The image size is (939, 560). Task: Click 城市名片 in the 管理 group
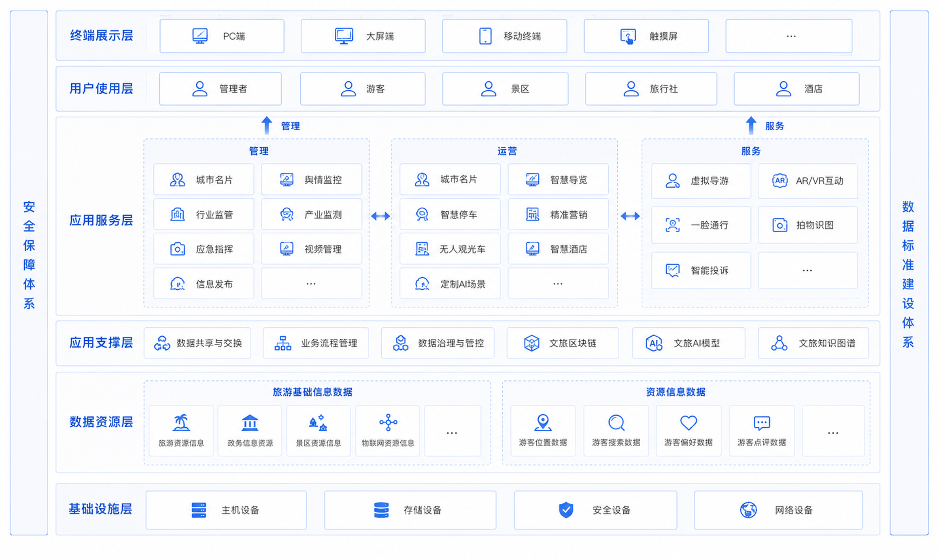(x=204, y=179)
